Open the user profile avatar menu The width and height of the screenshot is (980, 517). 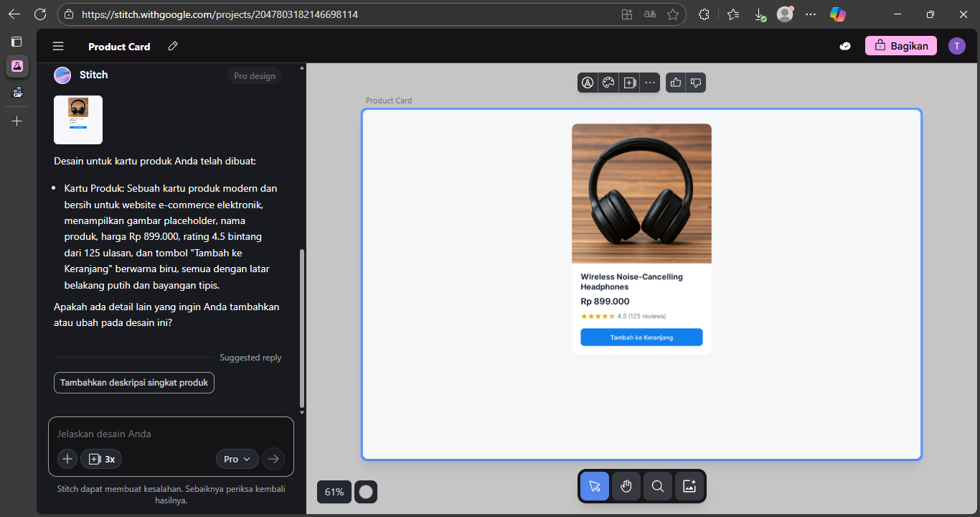click(957, 46)
